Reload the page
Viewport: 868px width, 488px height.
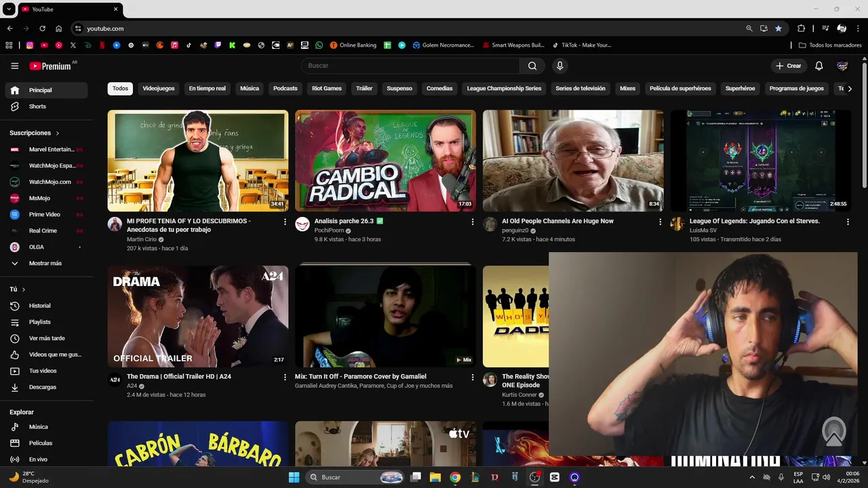click(42, 28)
